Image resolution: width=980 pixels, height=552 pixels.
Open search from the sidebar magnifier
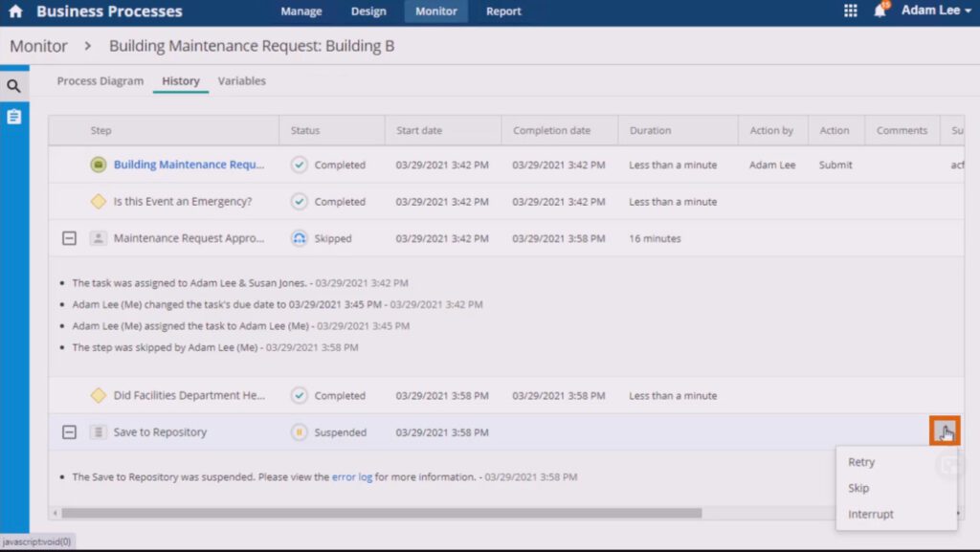click(x=13, y=86)
